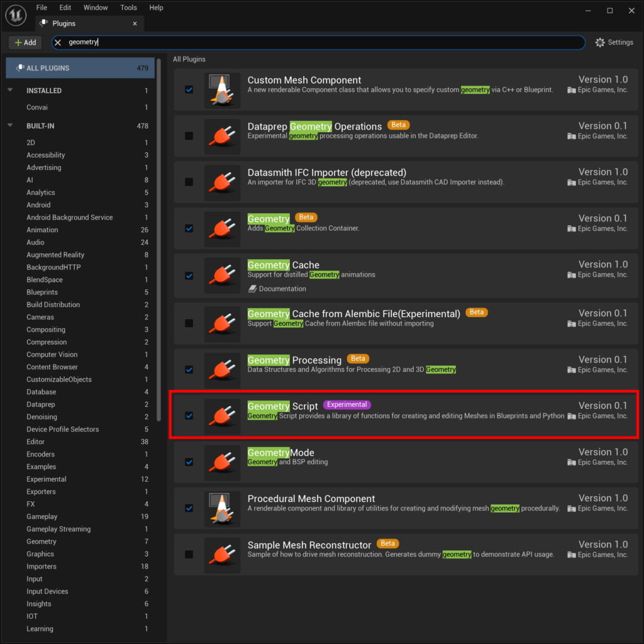Click the Epic Games folder icon for GeometryMode
644x644 pixels.
pyautogui.click(x=571, y=462)
